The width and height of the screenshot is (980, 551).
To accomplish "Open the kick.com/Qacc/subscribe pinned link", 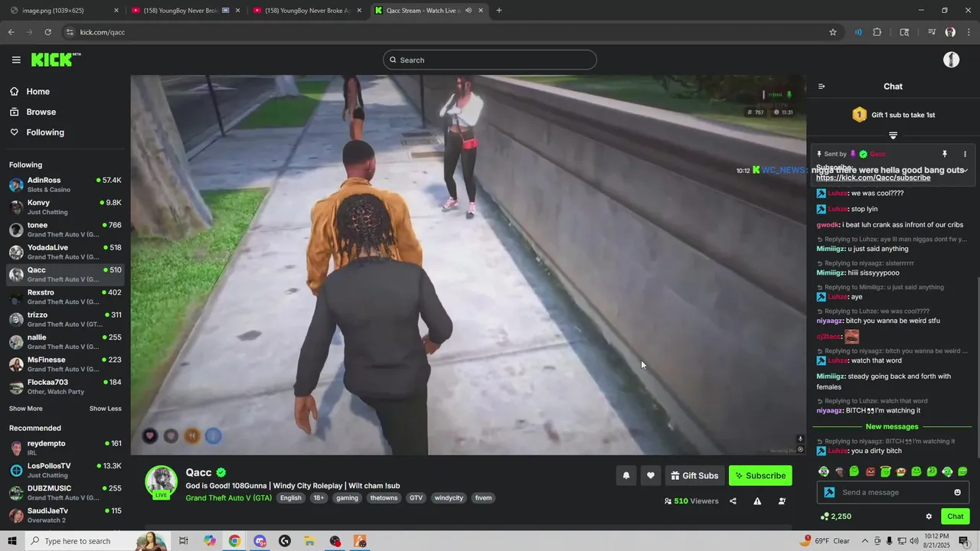I will coord(873,178).
